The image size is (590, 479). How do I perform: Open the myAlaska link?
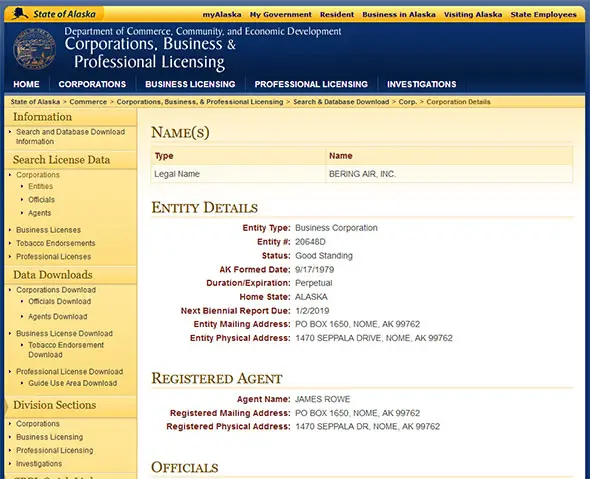coord(222,15)
